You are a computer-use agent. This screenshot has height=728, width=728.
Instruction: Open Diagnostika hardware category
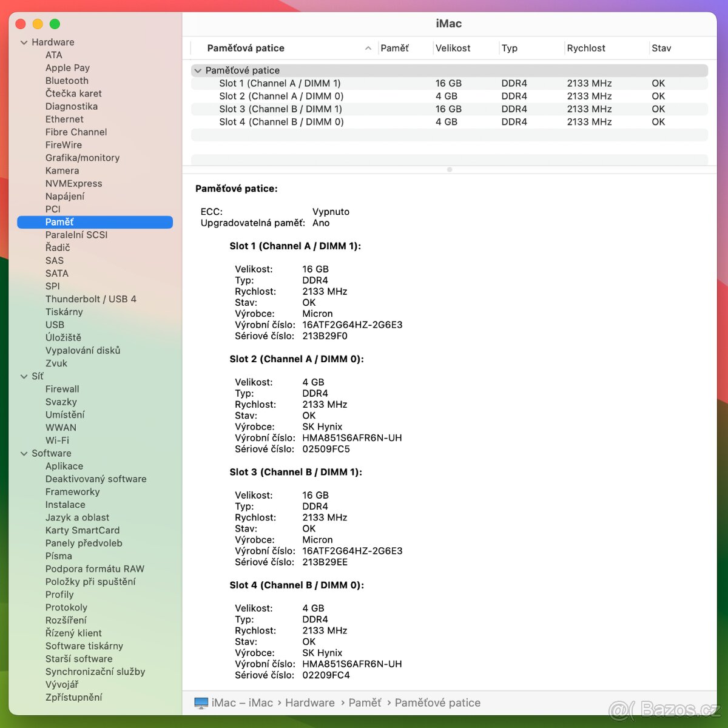[x=72, y=106]
